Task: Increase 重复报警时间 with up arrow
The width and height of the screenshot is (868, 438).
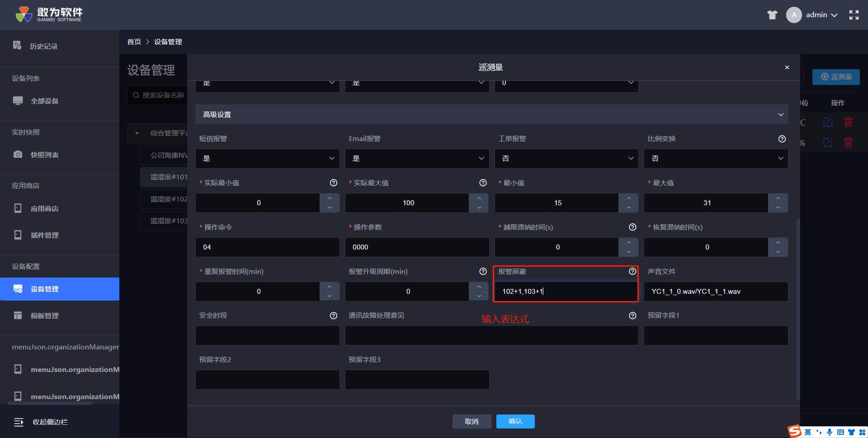Action: (330, 287)
